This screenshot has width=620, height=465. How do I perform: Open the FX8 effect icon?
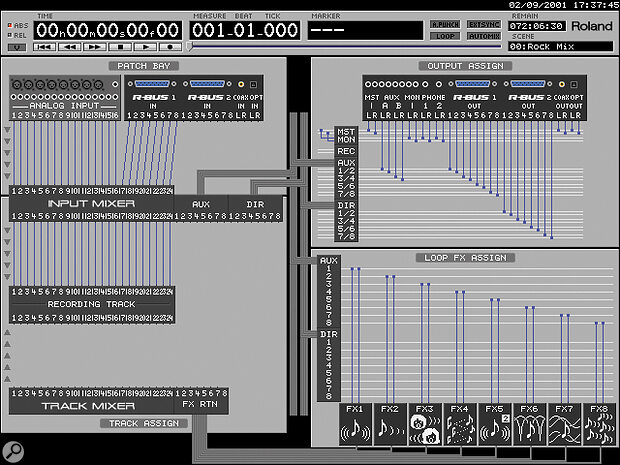click(x=598, y=428)
